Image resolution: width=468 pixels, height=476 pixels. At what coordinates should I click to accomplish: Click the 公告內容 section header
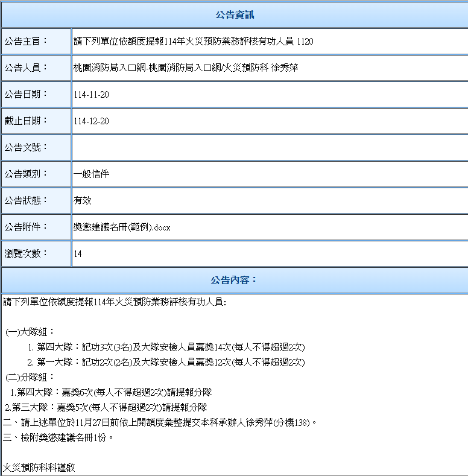[235, 280]
